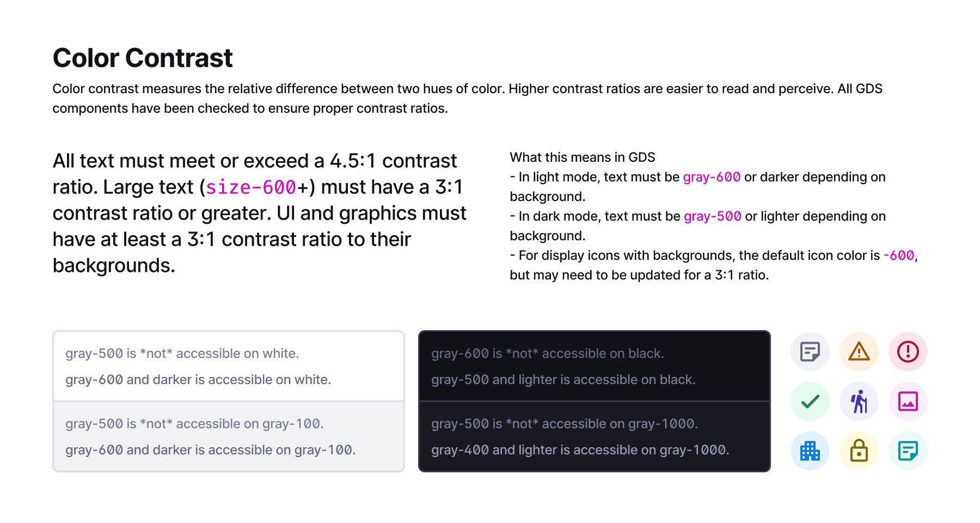Click the pink -600 icon color token
Image resolution: width=980 pixels, height=523 pixels.
pos(899,256)
